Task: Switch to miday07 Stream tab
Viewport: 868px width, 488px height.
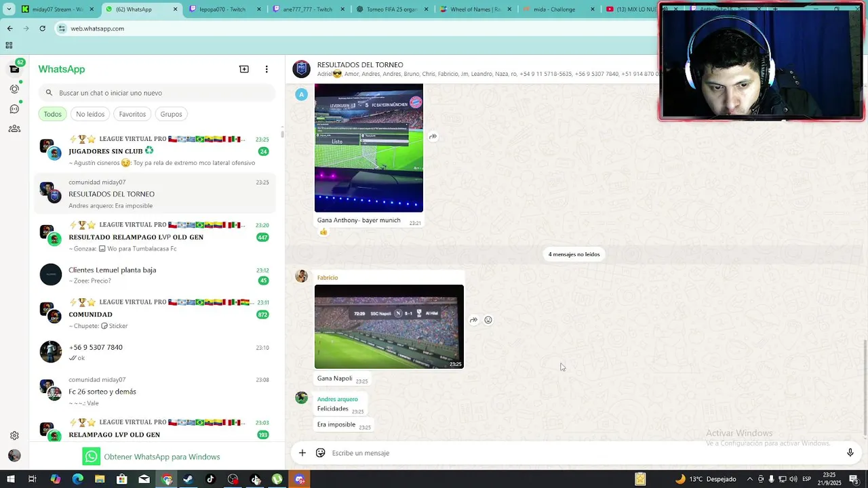Action: click(57, 9)
